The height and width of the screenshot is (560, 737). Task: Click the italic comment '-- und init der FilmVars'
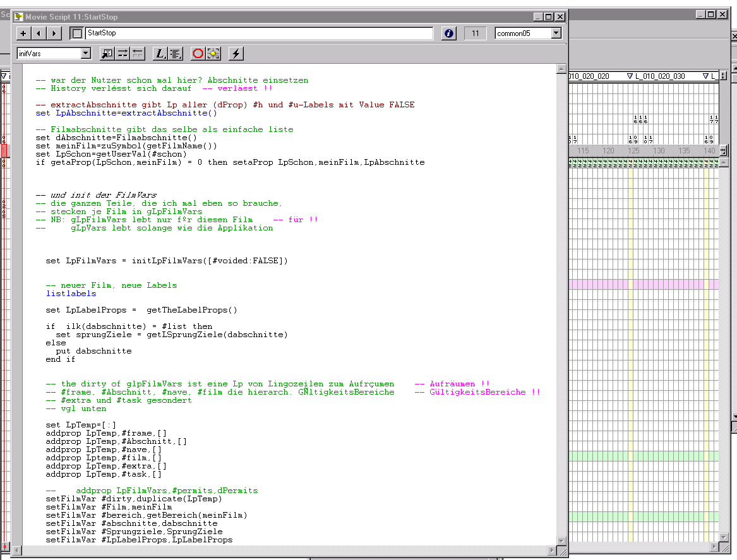(x=97, y=195)
